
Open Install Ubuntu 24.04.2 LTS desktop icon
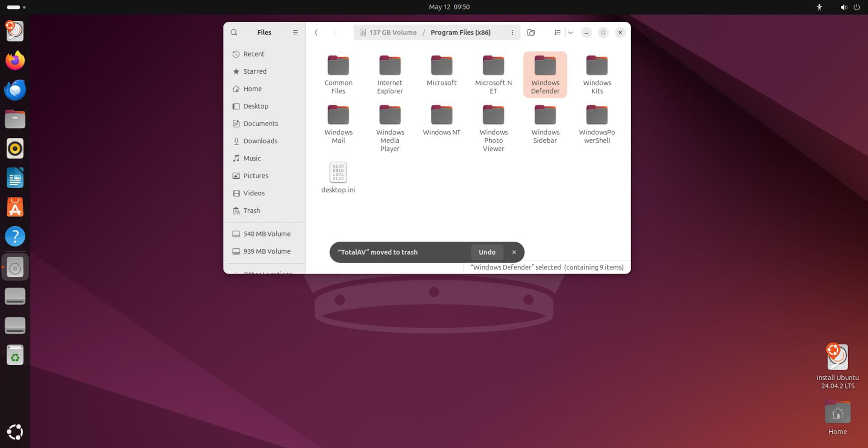pyautogui.click(x=837, y=366)
